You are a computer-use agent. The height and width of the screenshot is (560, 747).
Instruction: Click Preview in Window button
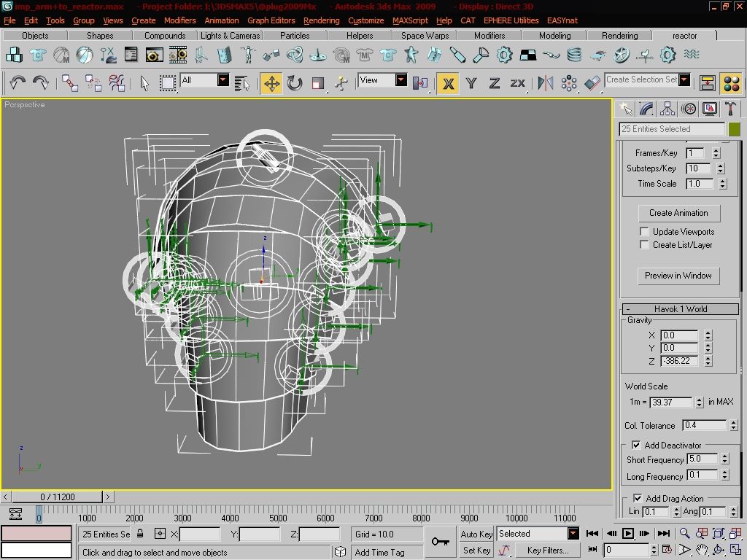(678, 275)
